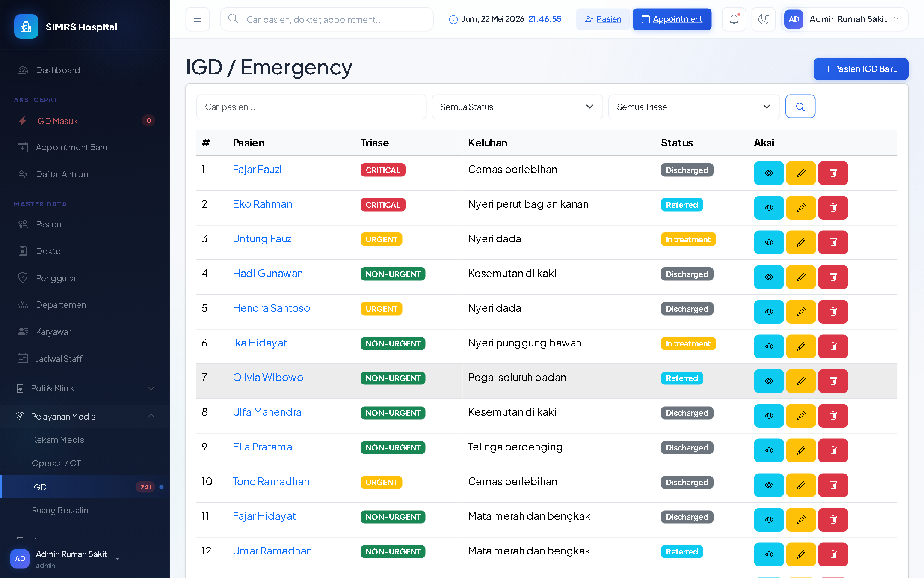Toggle dark mode moon icon

click(764, 19)
